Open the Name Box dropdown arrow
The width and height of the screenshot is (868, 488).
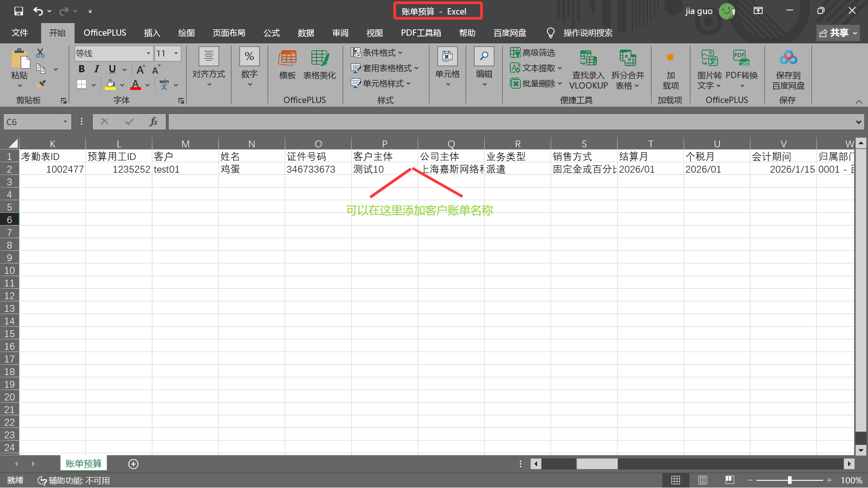coord(65,122)
